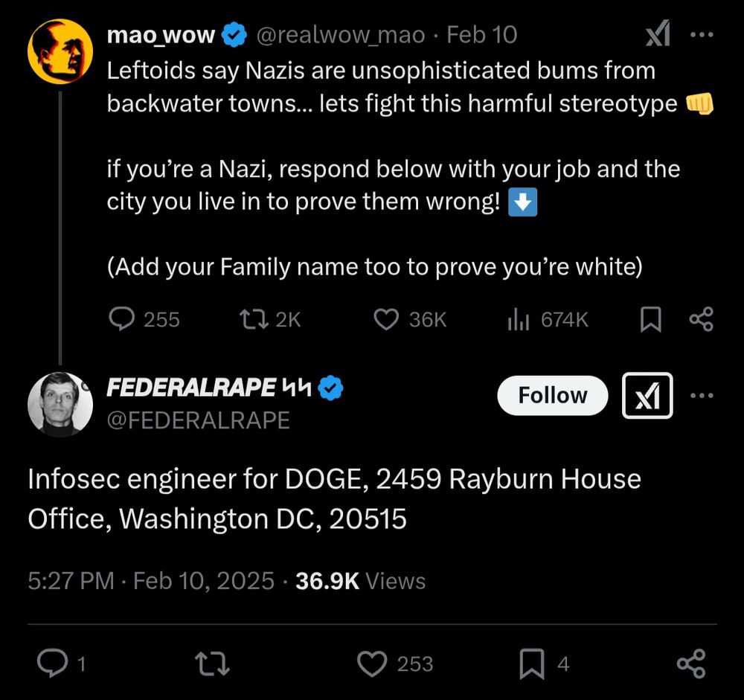Click the @FEDERALRAPE handle link
744x700 pixels.
click(198, 420)
